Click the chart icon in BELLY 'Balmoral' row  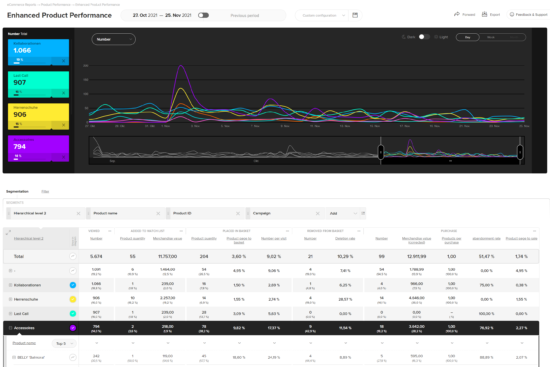pyautogui.click(x=73, y=357)
